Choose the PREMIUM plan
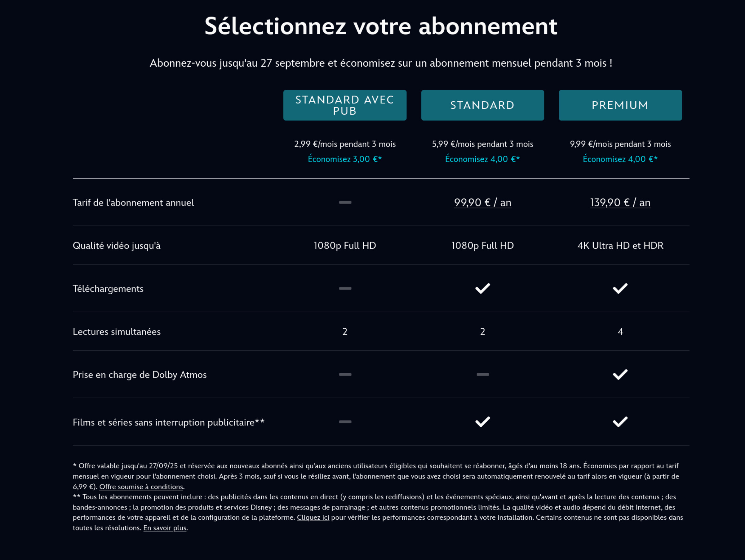 (x=620, y=105)
